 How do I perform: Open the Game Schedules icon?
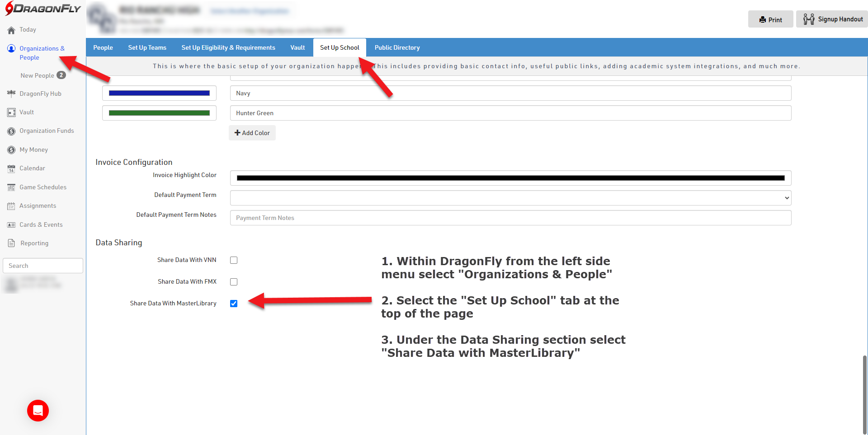point(11,187)
